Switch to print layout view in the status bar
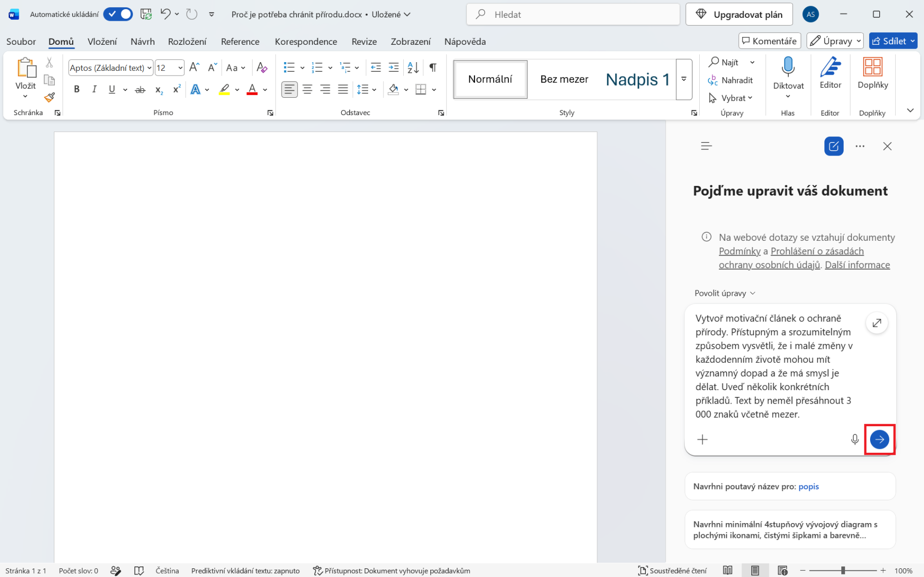Viewport: 924px width, 577px height. click(755, 570)
